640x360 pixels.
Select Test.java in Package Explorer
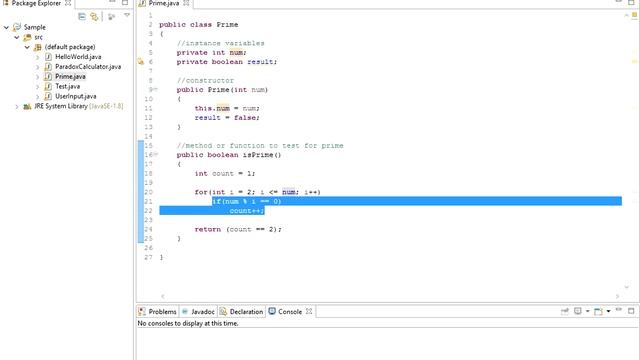pos(67,86)
